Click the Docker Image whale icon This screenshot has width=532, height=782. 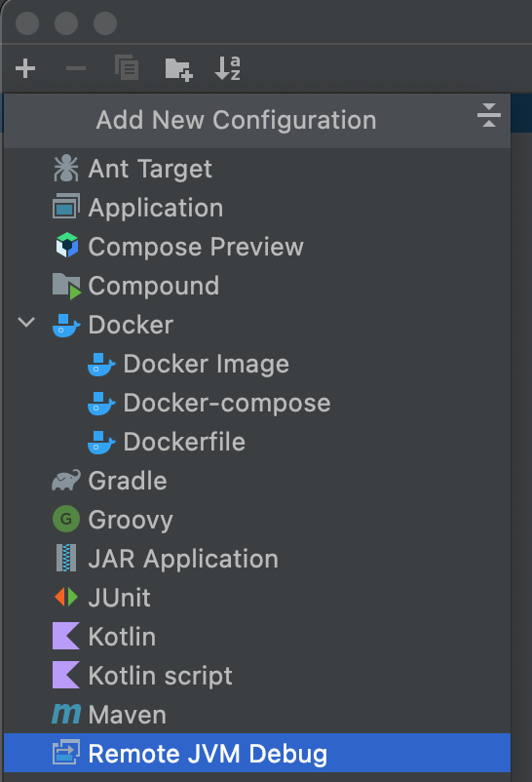[x=101, y=365]
